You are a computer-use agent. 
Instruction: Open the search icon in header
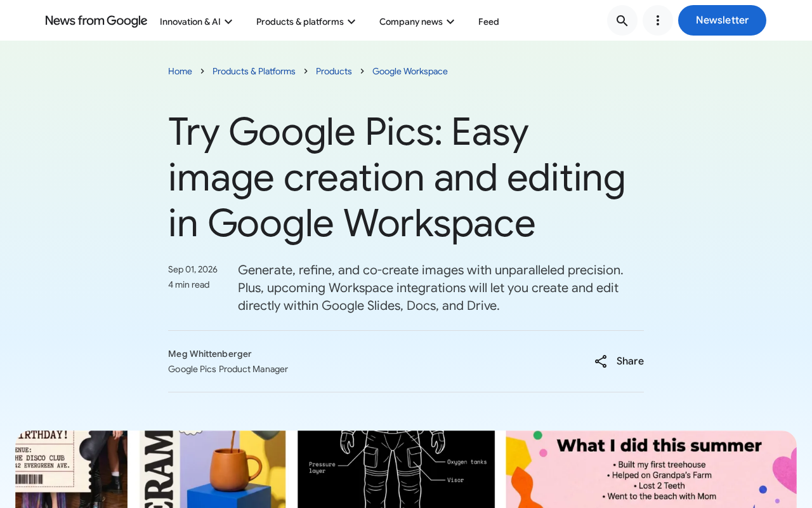(622, 20)
